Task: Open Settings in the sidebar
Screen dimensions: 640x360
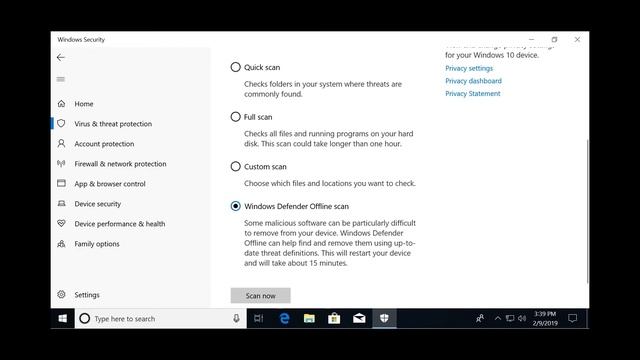Action: coord(87,295)
